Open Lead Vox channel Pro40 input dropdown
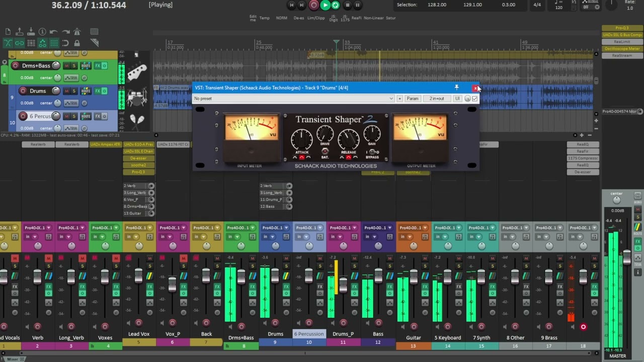 pyautogui.click(x=139, y=228)
